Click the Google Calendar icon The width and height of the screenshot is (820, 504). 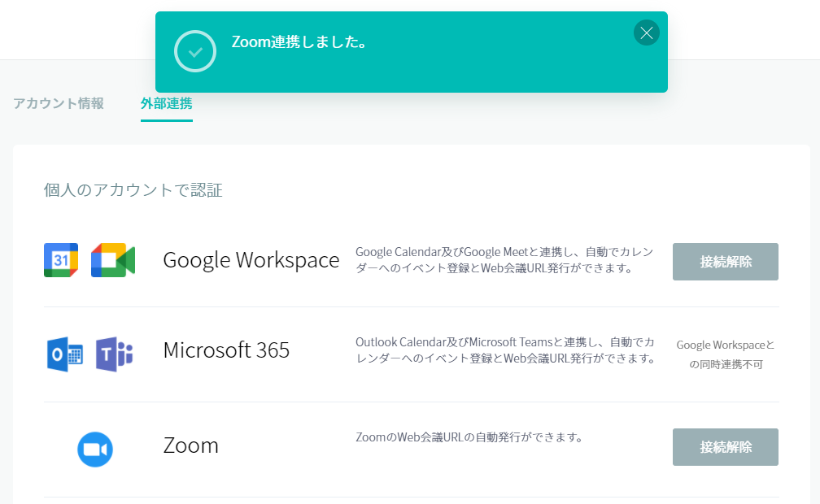coord(61,260)
